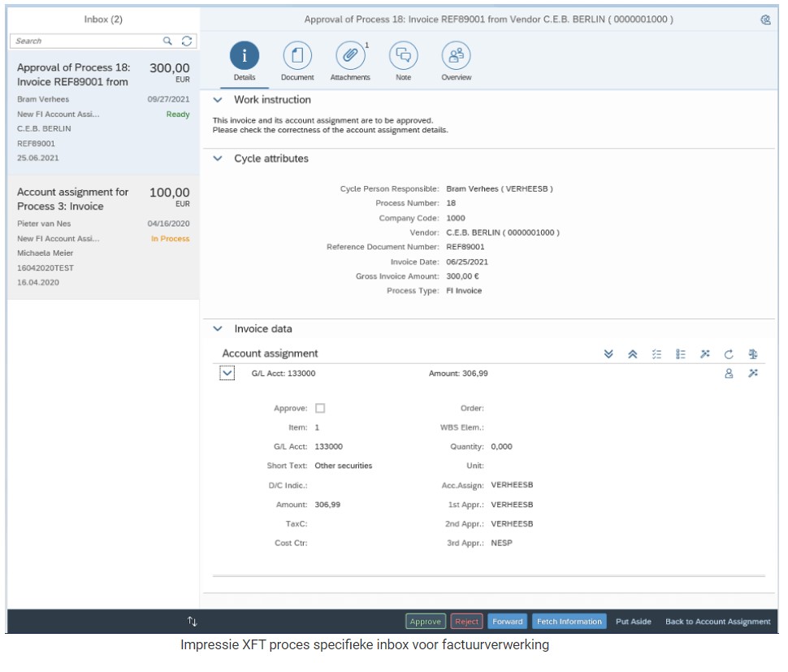788x672 pixels.
Task: Click the Vendor value C.E.B. BERLIN ( 0000001000 )
Action: pos(503,232)
